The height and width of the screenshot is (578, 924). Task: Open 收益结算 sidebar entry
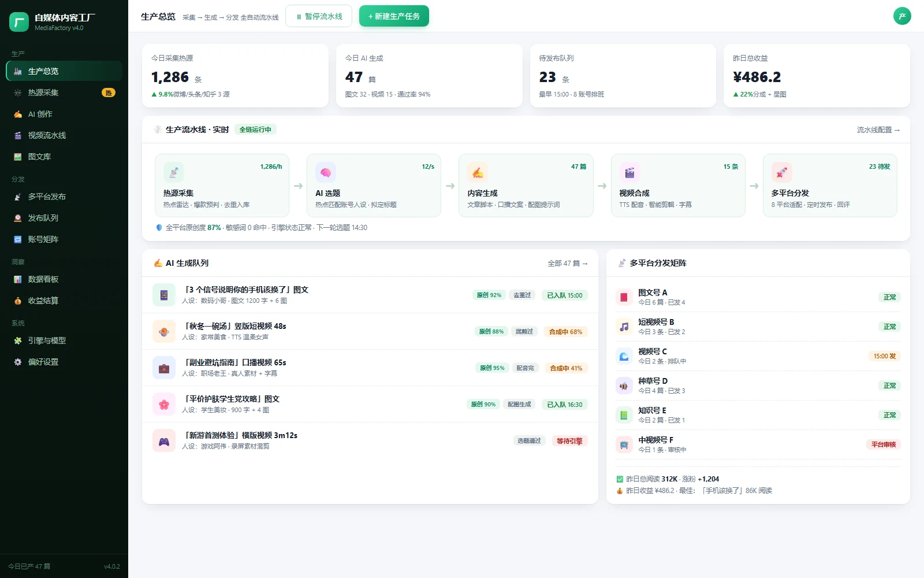(64, 301)
